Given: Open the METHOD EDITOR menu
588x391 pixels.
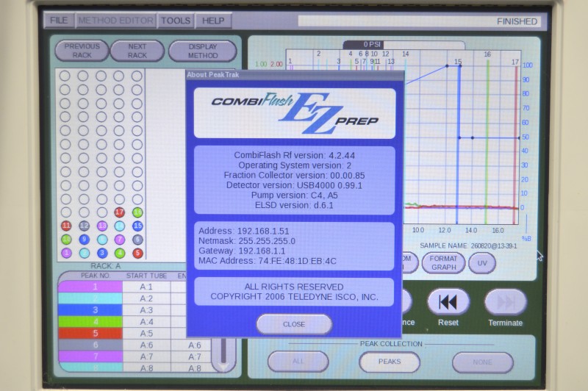Looking at the screenshot, I should click(x=115, y=21).
